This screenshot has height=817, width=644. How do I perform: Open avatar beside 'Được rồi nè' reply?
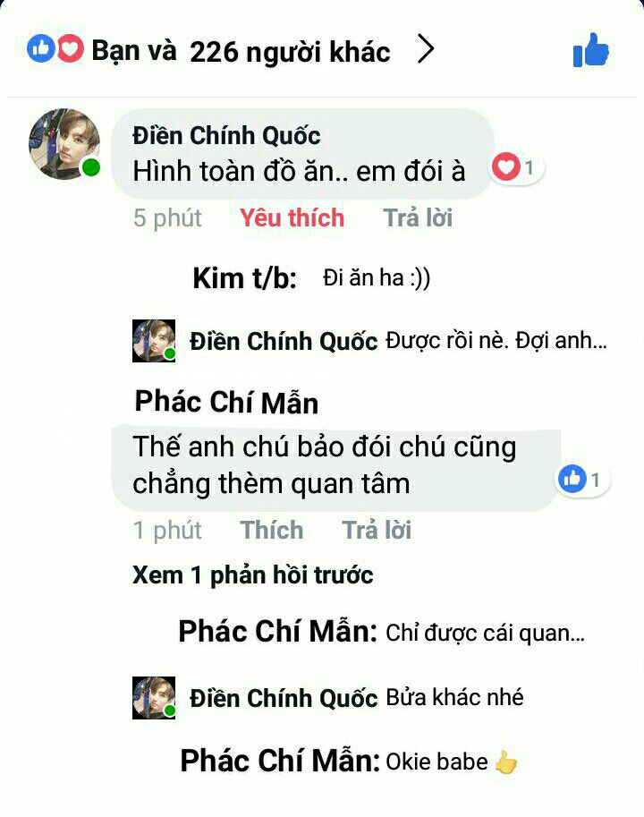(x=154, y=341)
